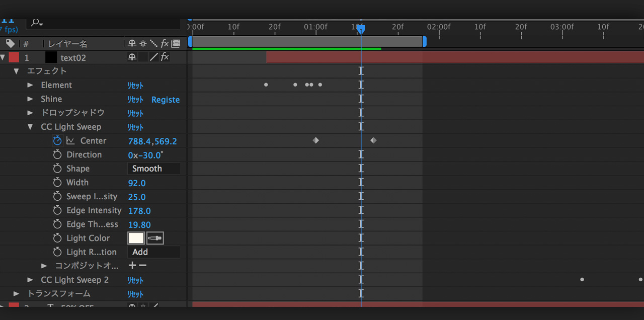Expand the Element effect
This screenshot has width=644, height=320.
(30, 85)
